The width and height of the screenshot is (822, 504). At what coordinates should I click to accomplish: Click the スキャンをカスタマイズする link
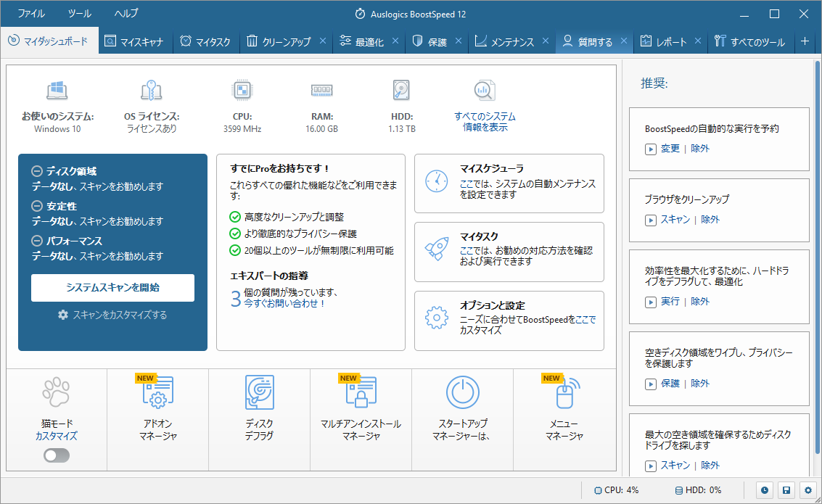(112, 315)
